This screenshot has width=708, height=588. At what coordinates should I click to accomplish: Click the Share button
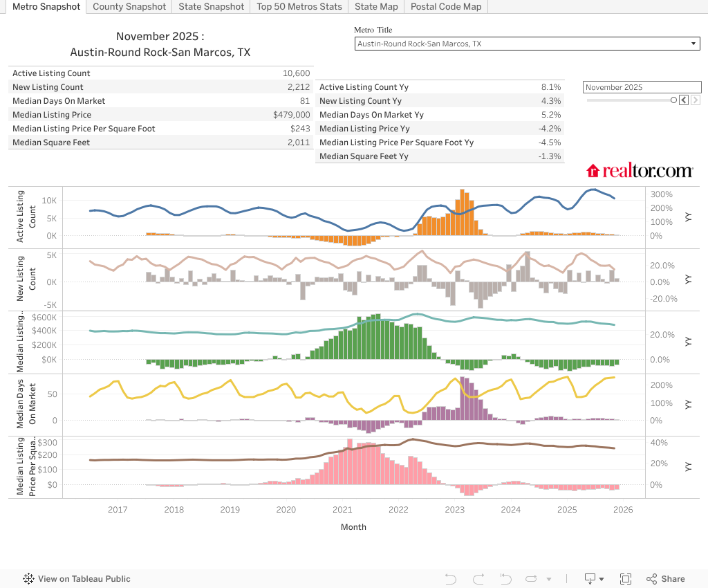(x=665, y=579)
